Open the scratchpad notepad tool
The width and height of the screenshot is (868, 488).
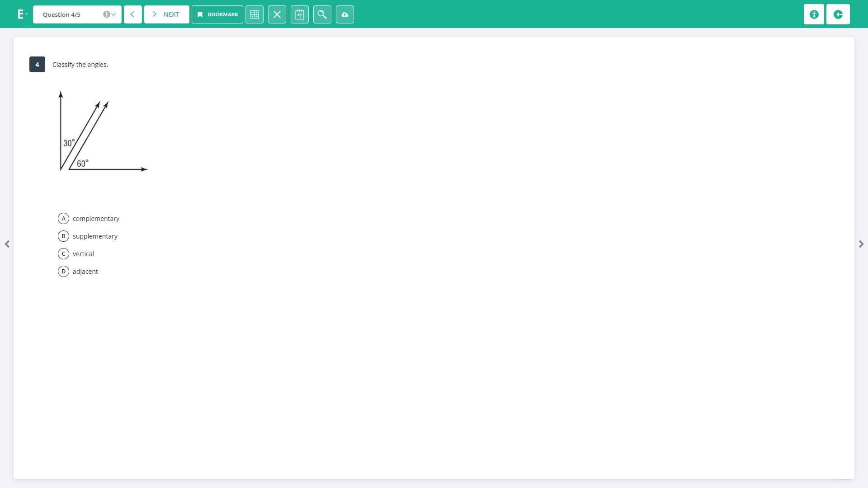300,14
